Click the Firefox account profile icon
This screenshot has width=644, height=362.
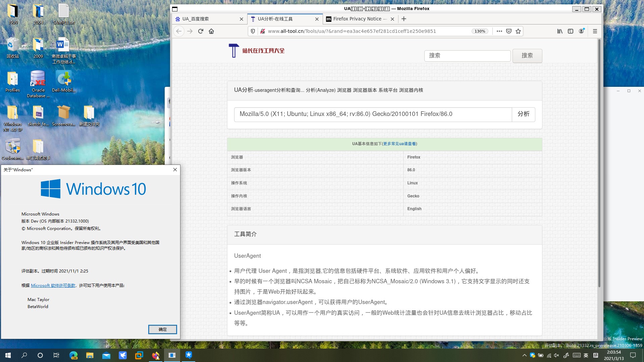582,31
